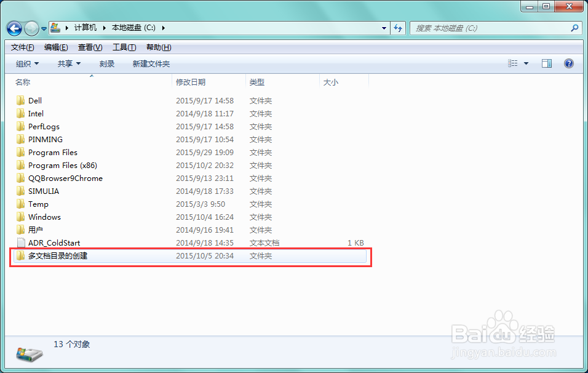
Task: Open the 文件(F) menu
Action: click(23, 47)
